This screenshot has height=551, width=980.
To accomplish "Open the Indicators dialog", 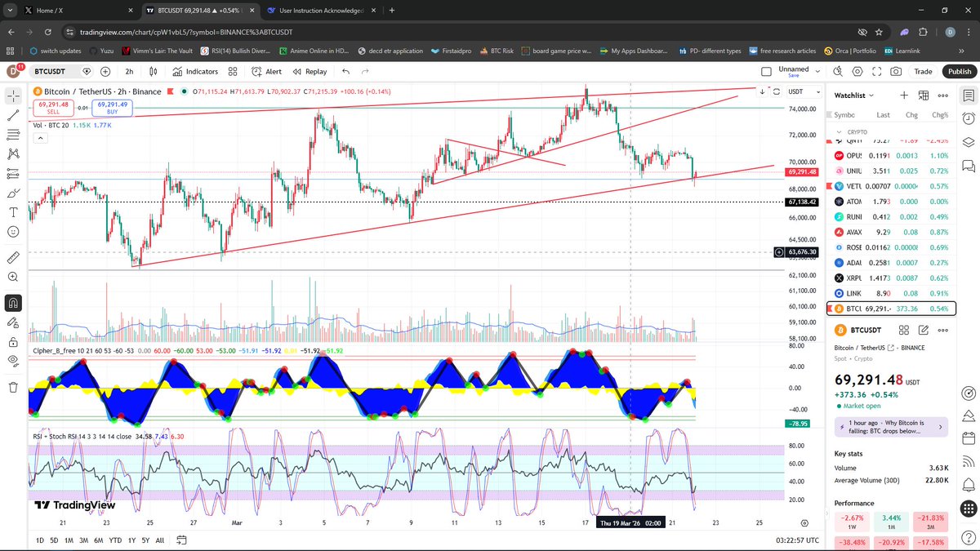I will pos(195,72).
